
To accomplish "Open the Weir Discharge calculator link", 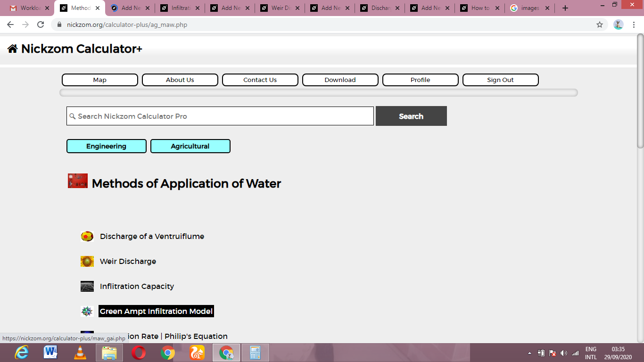I will tap(128, 261).
